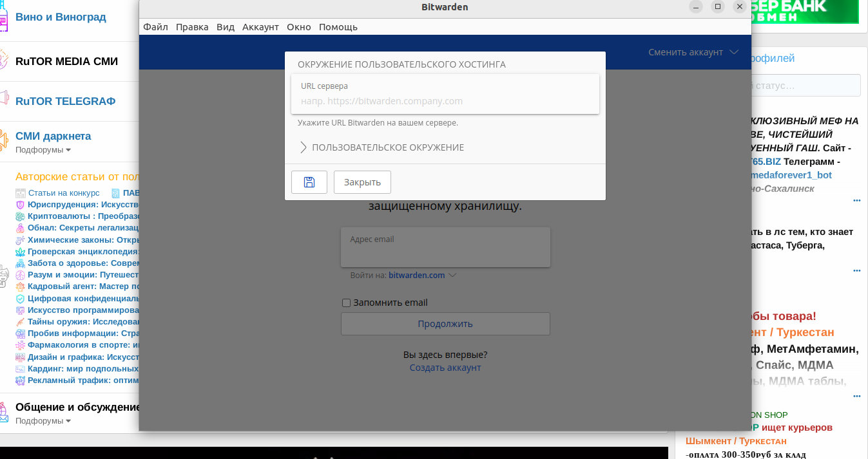The image size is (868, 459).
Task: Maximize the Bitwarden window
Action: coord(717,7)
